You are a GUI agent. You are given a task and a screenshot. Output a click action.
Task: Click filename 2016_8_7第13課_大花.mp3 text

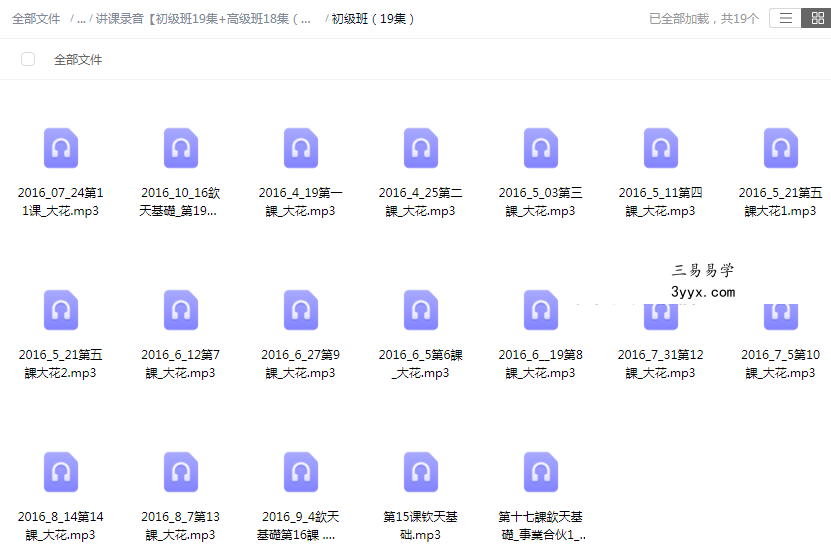[180, 526]
